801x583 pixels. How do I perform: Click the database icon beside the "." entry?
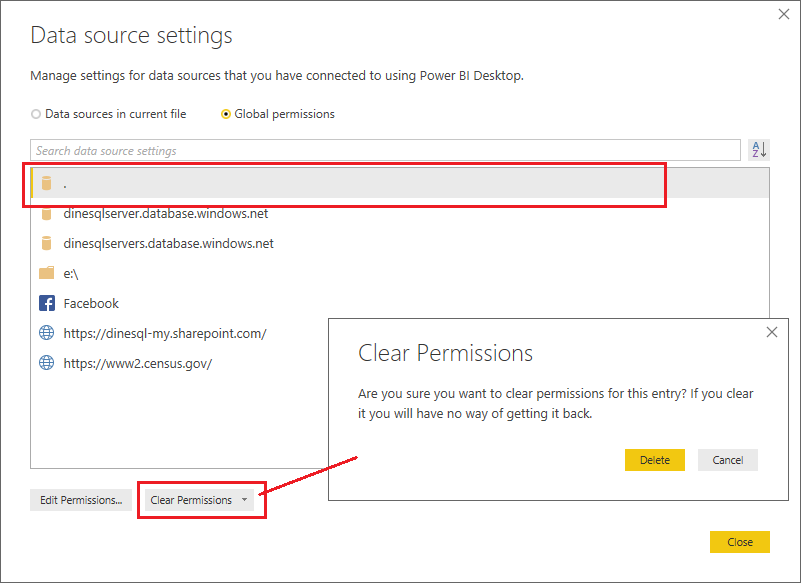pyautogui.click(x=46, y=183)
